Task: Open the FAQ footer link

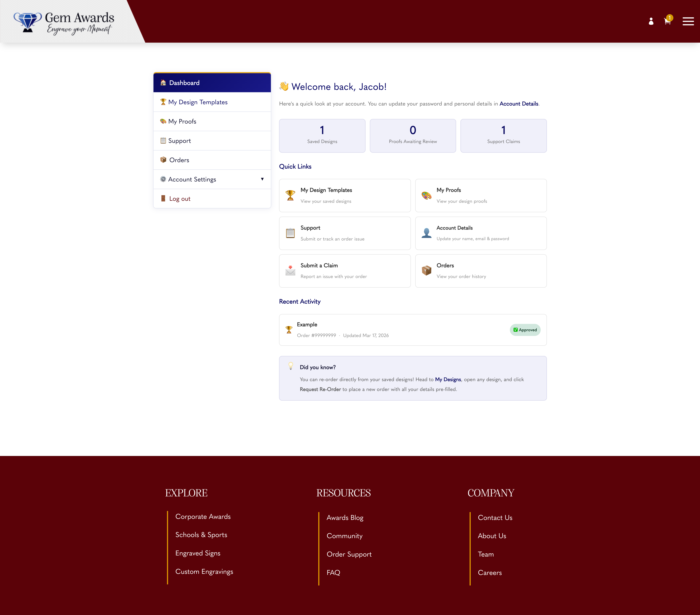Action: 333,573
